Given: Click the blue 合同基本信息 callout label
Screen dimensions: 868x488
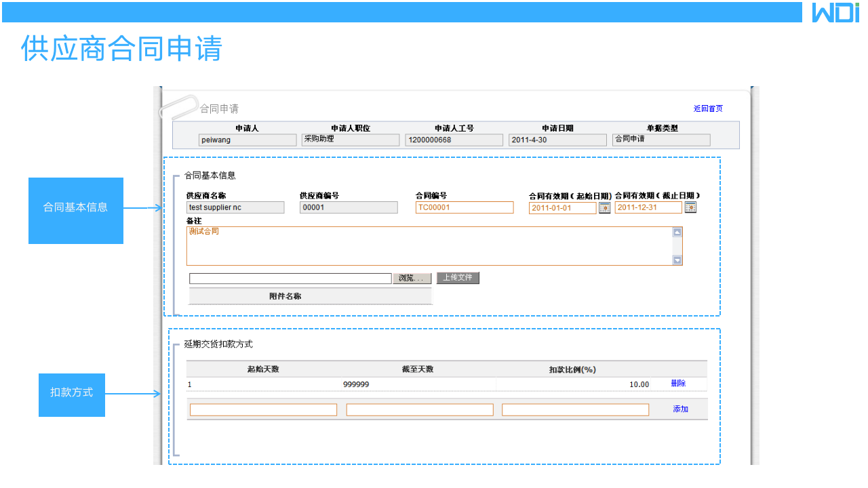Looking at the screenshot, I should click(x=75, y=207).
